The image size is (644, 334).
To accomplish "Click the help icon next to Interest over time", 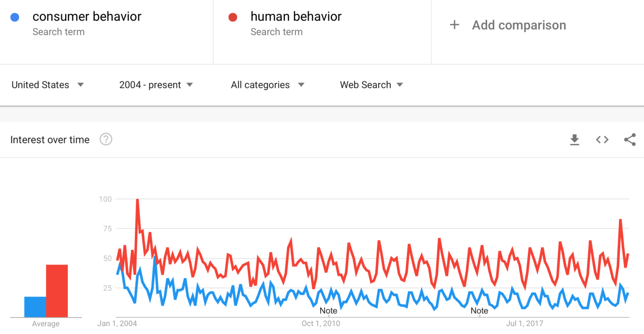I will (x=106, y=139).
